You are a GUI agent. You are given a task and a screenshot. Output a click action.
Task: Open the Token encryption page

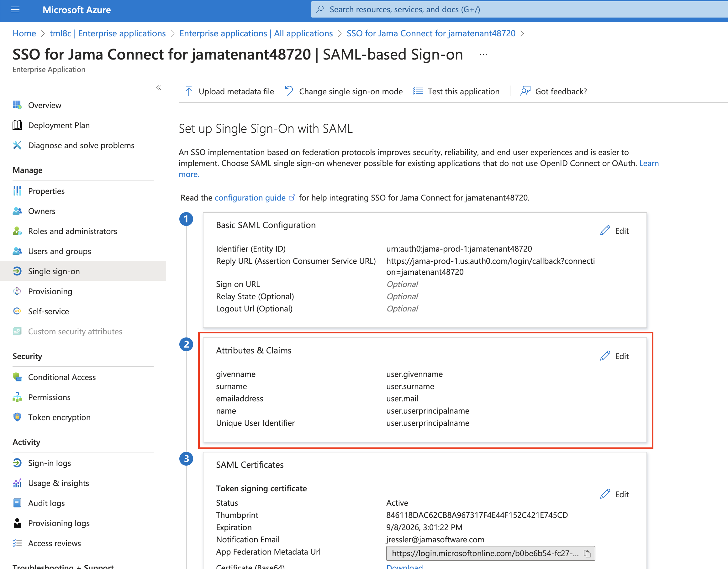59,417
